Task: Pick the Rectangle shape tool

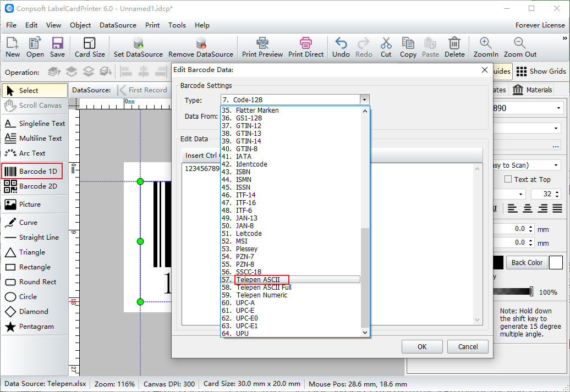Action: 35,267
